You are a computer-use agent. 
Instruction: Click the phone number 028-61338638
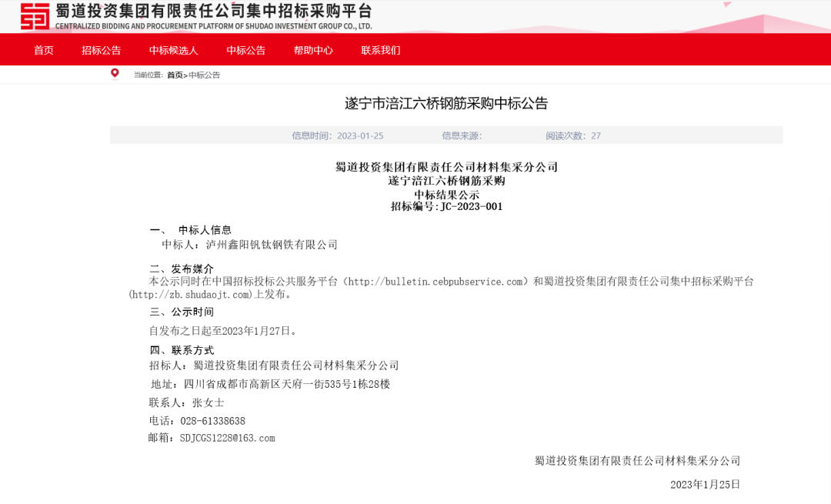tap(212, 422)
